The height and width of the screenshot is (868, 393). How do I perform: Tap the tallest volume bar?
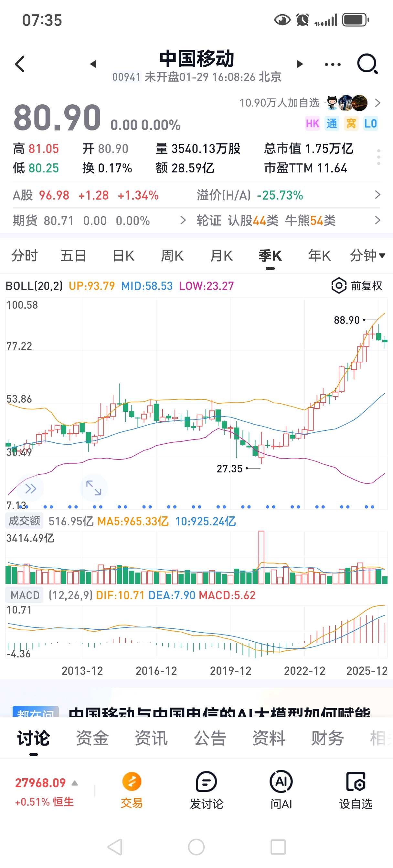tap(261, 557)
